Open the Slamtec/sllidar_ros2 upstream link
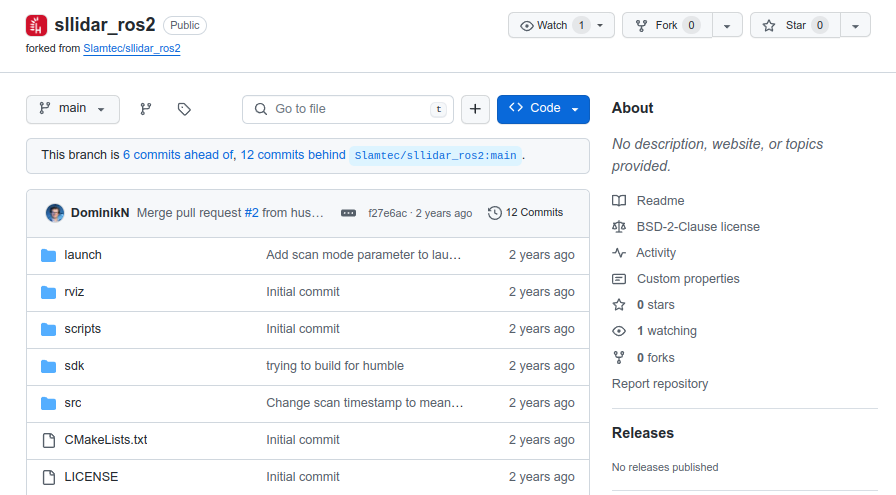896x495 pixels. (132, 48)
